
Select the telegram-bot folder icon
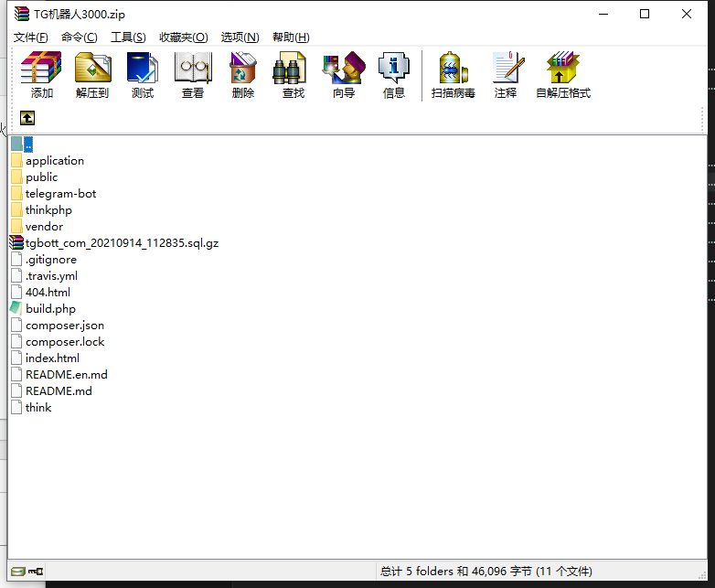coord(16,194)
